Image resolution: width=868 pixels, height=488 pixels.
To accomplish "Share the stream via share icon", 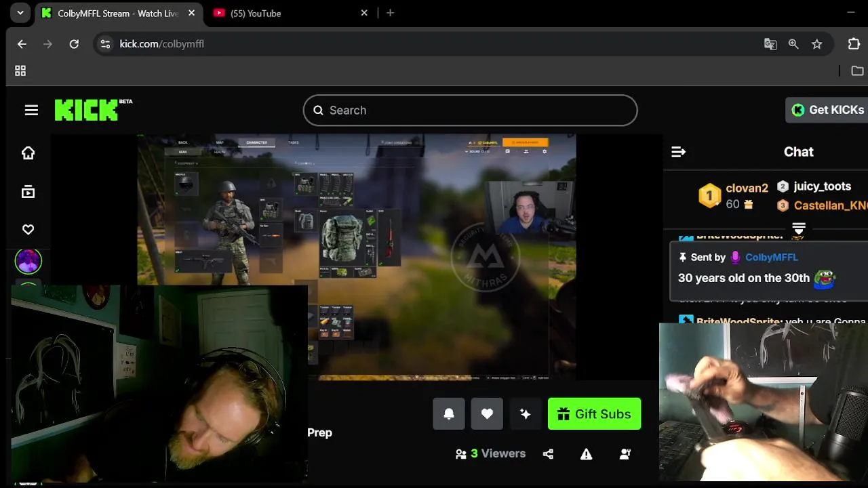I will 548,454.
